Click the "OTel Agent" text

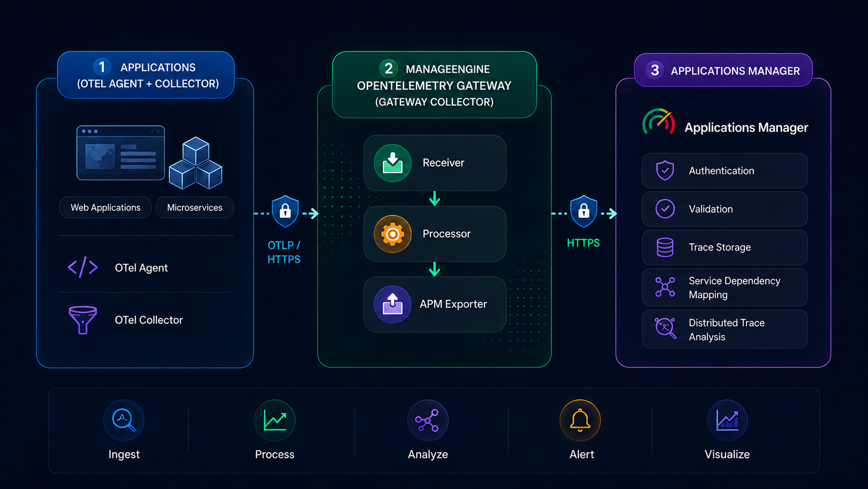[141, 268]
